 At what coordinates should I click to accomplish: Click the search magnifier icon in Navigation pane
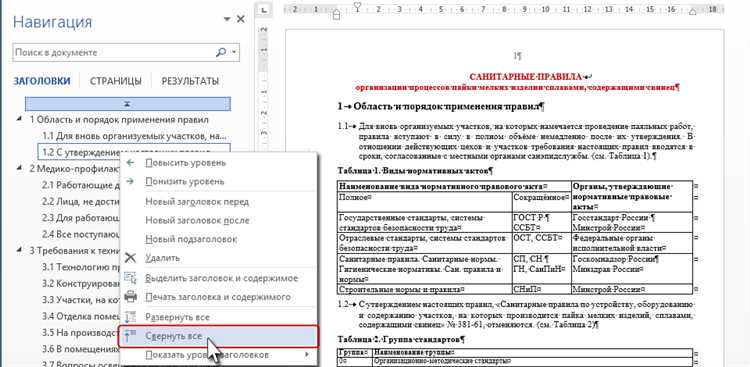pos(221,53)
